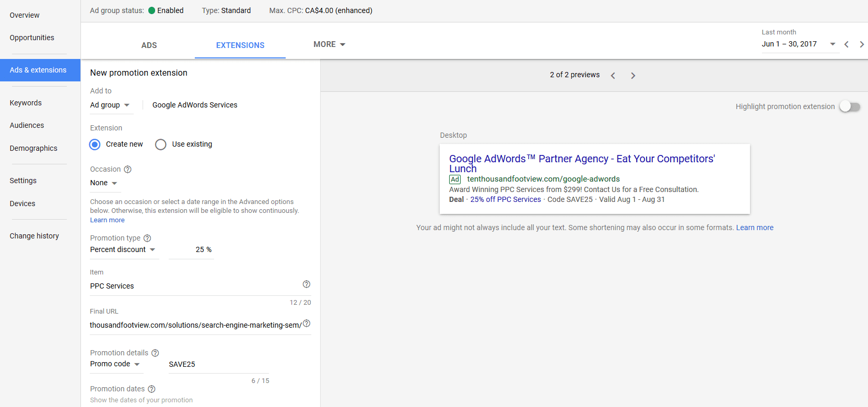Screen dimensions: 868x407
Task: Switch to the ADS tab
Action: pos(149,45)
